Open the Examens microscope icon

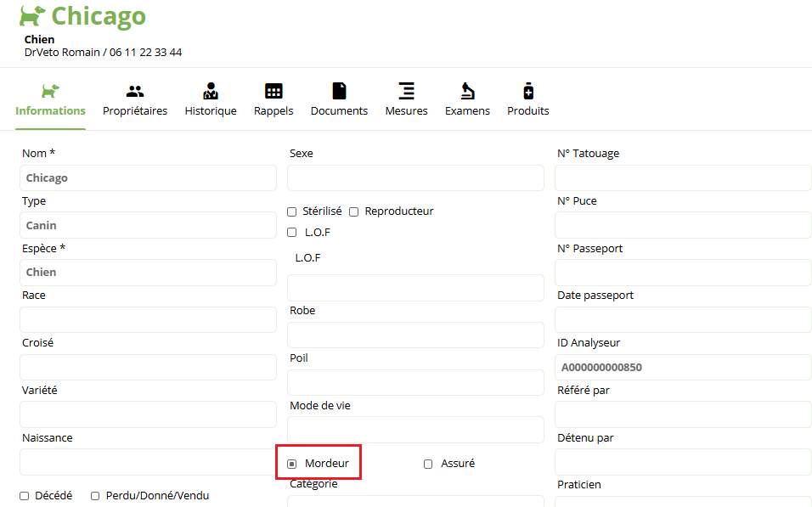pos(467,91)
